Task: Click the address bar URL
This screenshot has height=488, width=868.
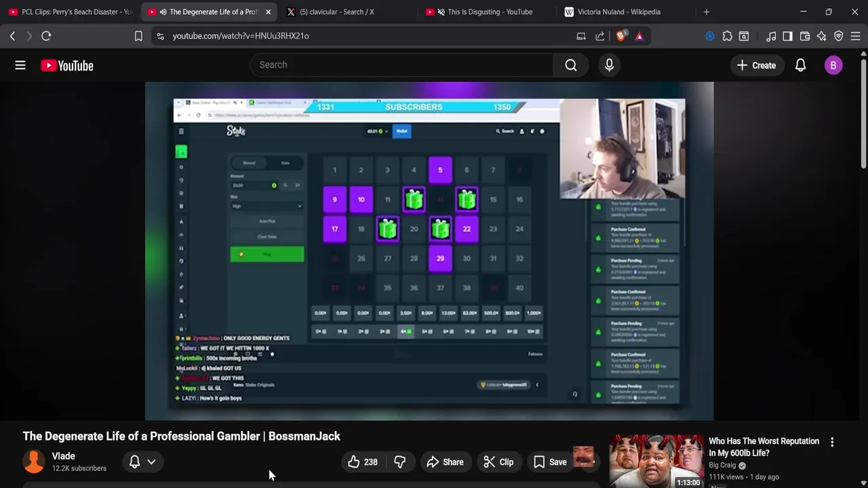Action: pyautogui.click(x=241, y=36)
